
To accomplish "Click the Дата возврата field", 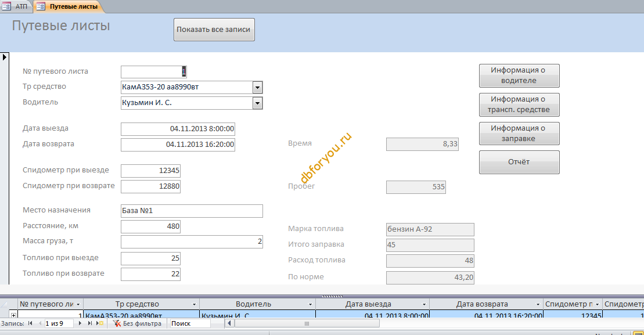I will click(x=178, y=145).
